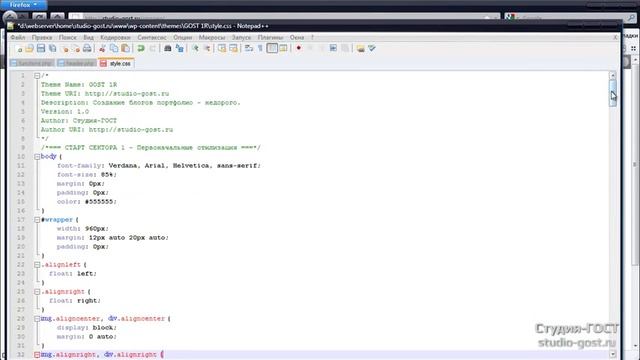Viewport: 640px width, 360px height.
Task: Click the 'display: block;' line
Action: pos(87,327)
